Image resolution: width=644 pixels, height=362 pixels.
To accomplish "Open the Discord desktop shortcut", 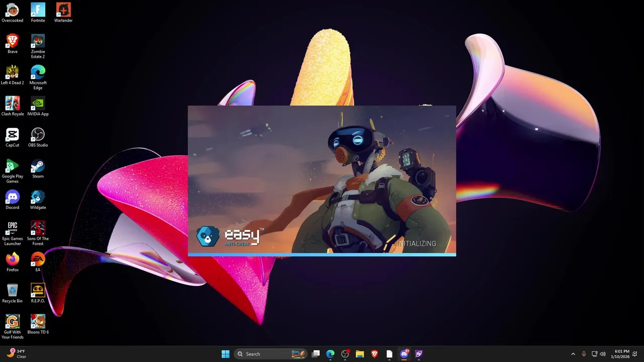I will (12, 200).
